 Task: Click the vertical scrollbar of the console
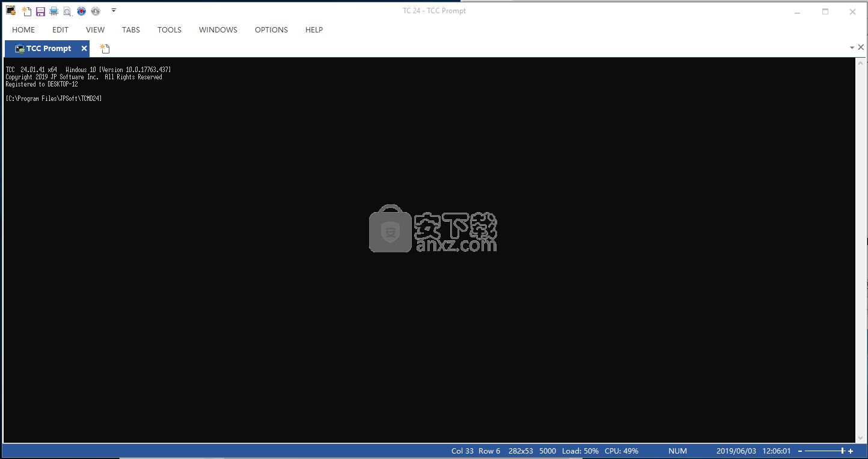[860, 251]
